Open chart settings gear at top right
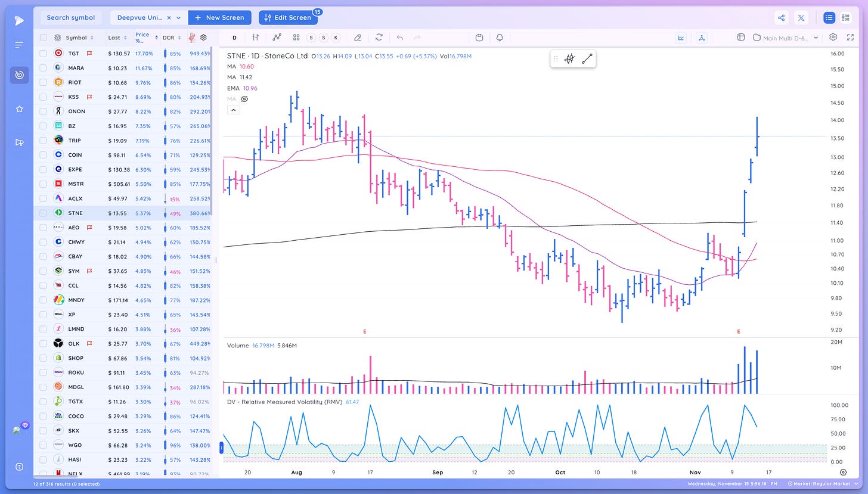 [x=833, y=37]
